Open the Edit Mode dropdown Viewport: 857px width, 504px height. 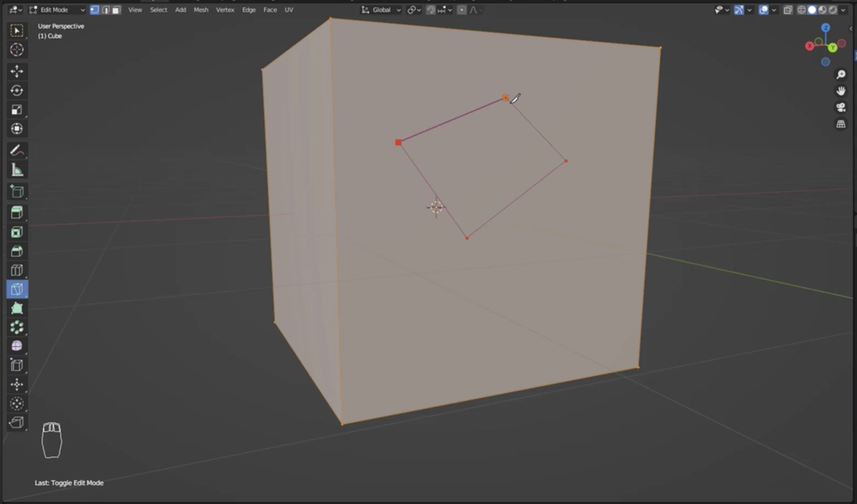tap(57, 10)
